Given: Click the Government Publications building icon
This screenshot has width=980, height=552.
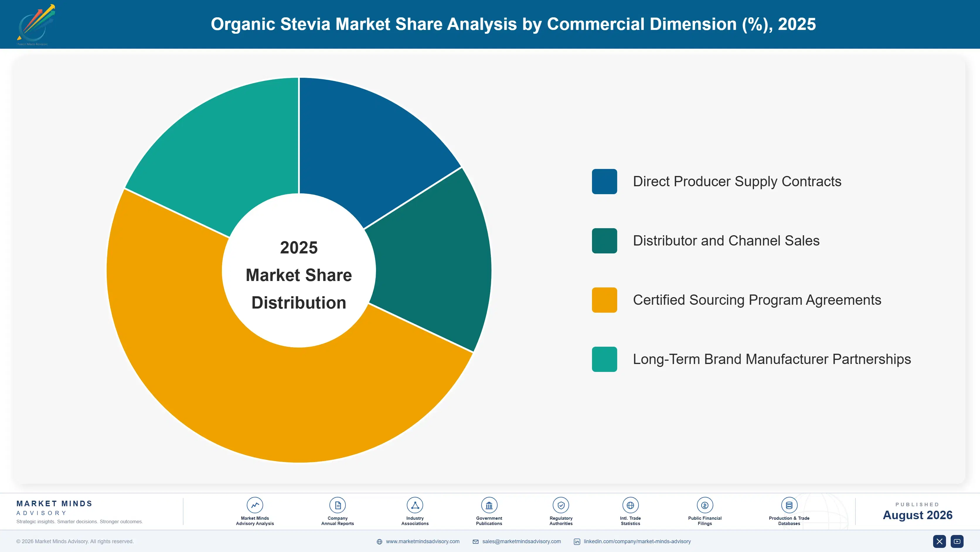Looking at the screenshot, I should coord(489,505).
